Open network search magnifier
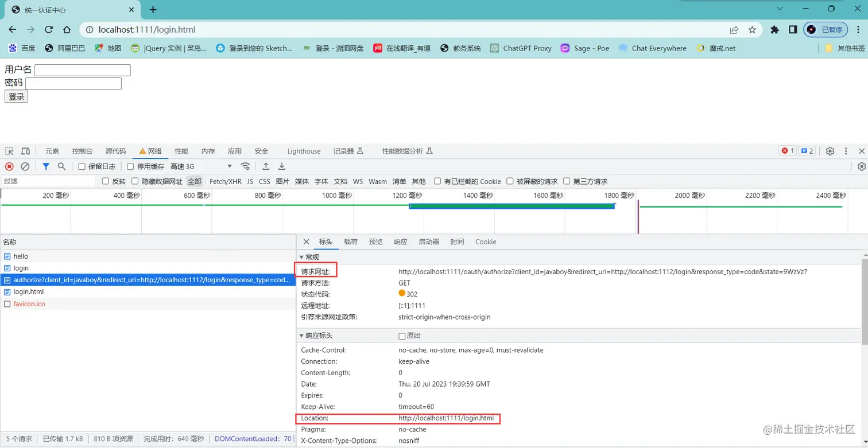Image resolution: width=868 pixels, height=448 pixels. tap(61, 166)
